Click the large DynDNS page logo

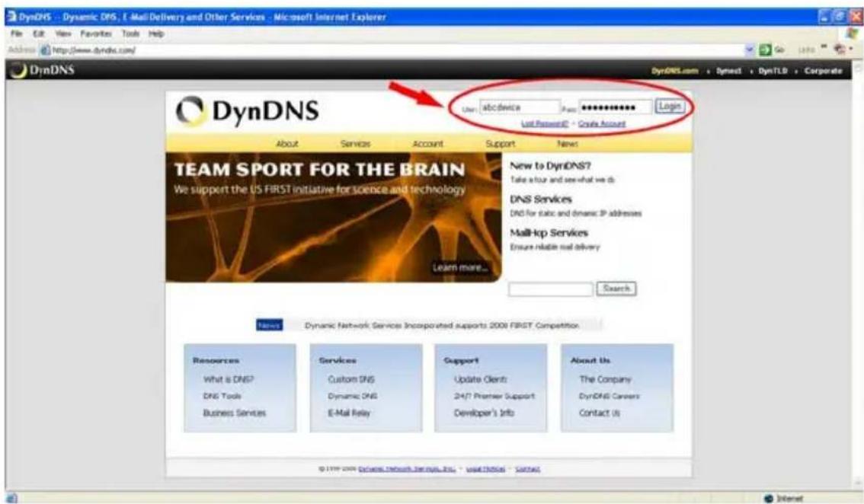click(248, 110)
